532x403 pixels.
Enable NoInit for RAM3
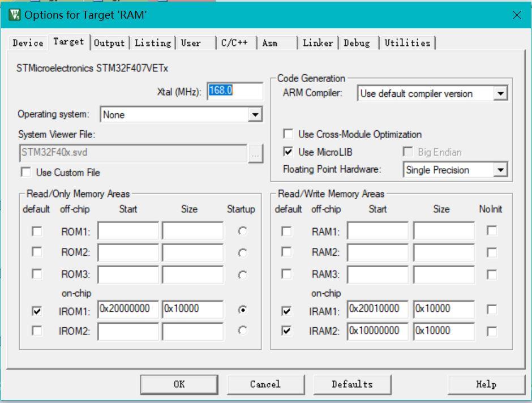(x=492, y=275)
